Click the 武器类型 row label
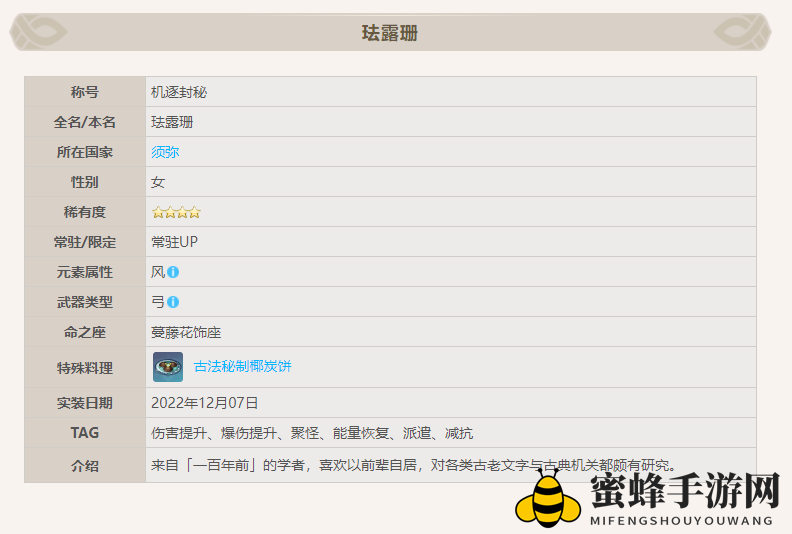The image size is (792, 534). point(85,302)
